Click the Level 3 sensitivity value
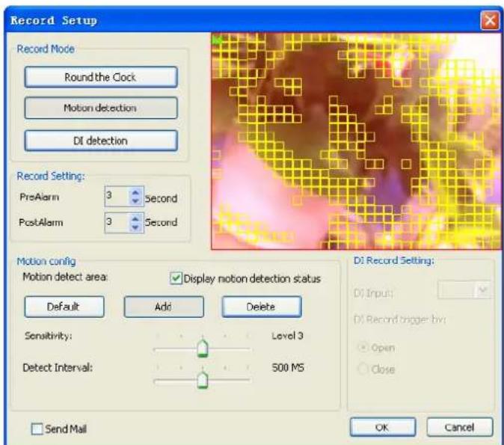The image size is (504, 445). pyautogui.click(x=287, y=336)
